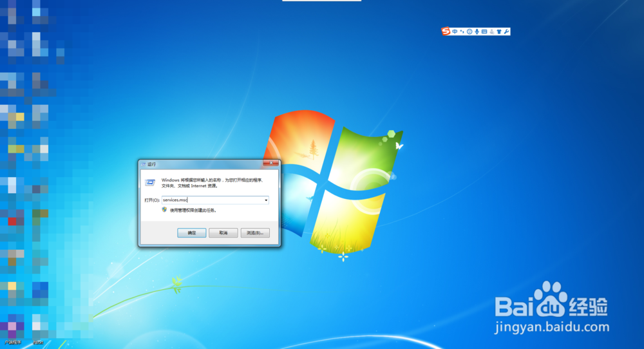Click 确定 (OK) button in Run dialog
Viewport: 644px width, 349px height.
[x=192, y=233]
